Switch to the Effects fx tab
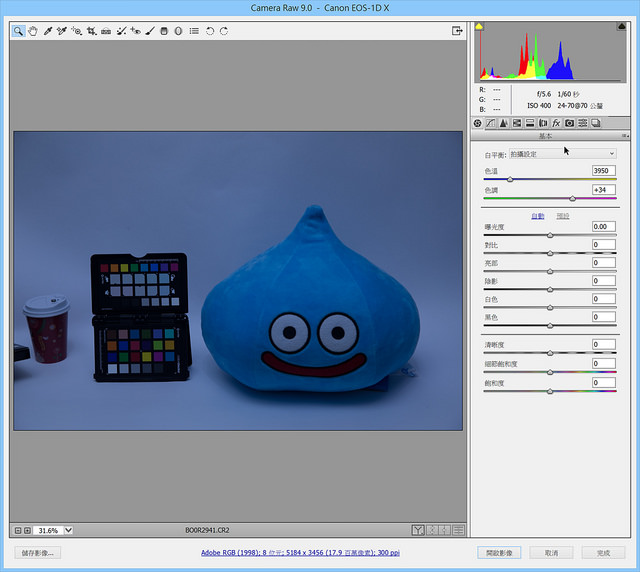This screenshot has height=572, width=640. tap(556, 123)
